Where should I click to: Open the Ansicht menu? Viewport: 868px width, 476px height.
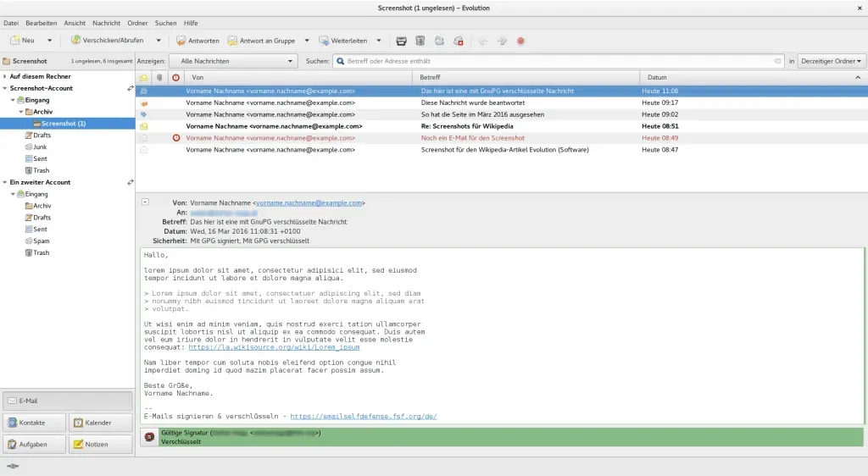pyautogui.click(x=75, y=23)
